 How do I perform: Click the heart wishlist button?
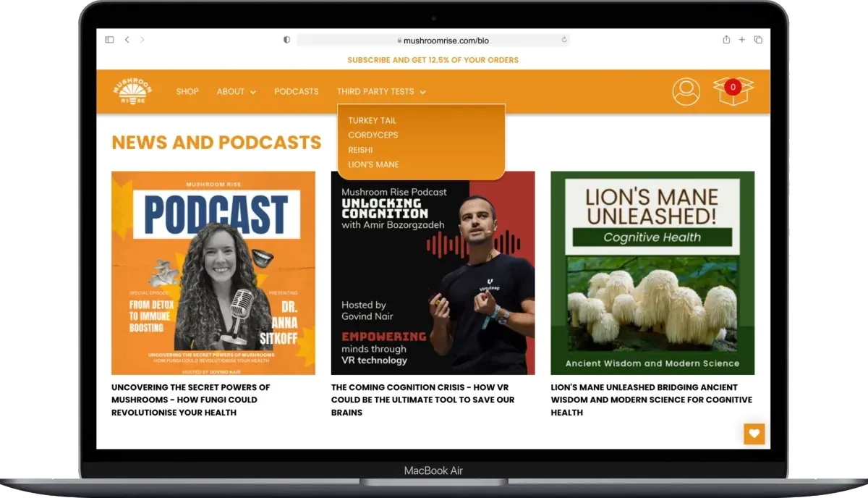(x=754, y=434)
